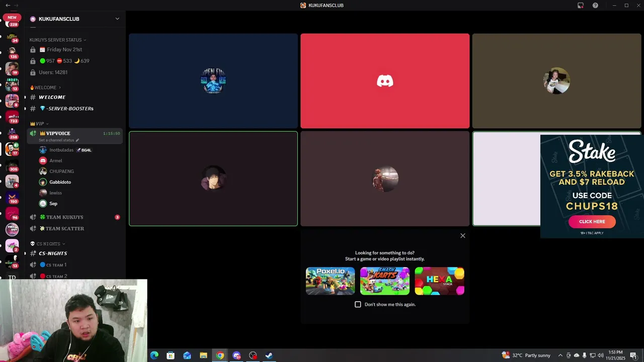644x362 pixels.
Task: Click the "Friday Nov 21st" locked channel
Action: point(74,50)
